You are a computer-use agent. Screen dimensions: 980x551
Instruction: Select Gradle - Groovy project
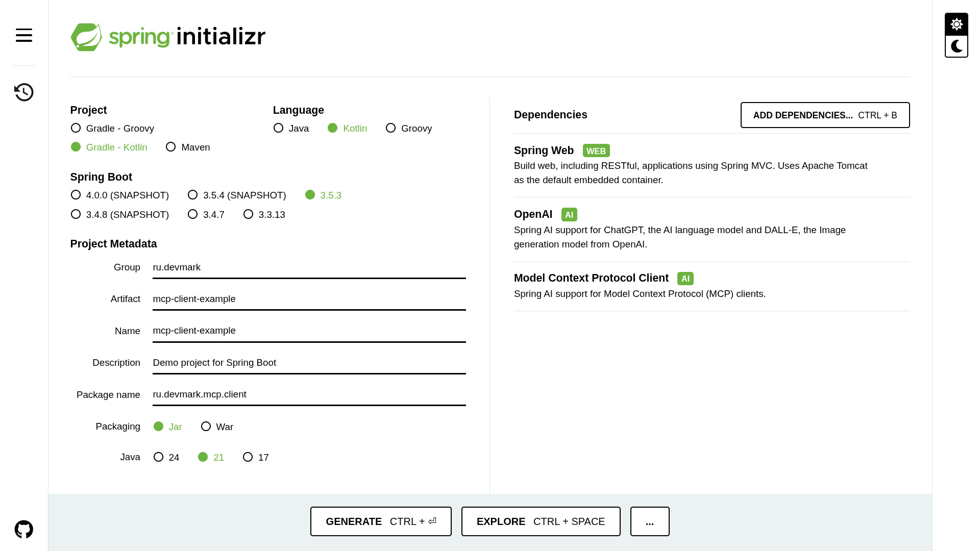pyautogui.click(x=112, y=129)
